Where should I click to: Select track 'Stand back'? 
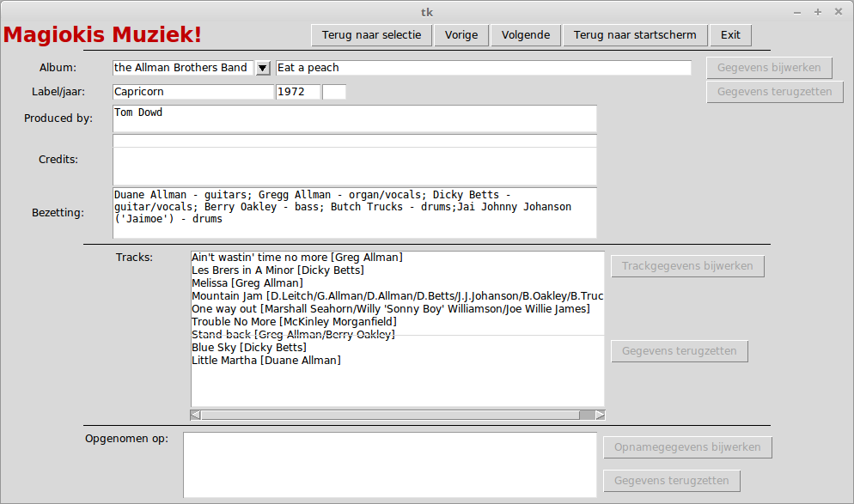coord(398,335)
